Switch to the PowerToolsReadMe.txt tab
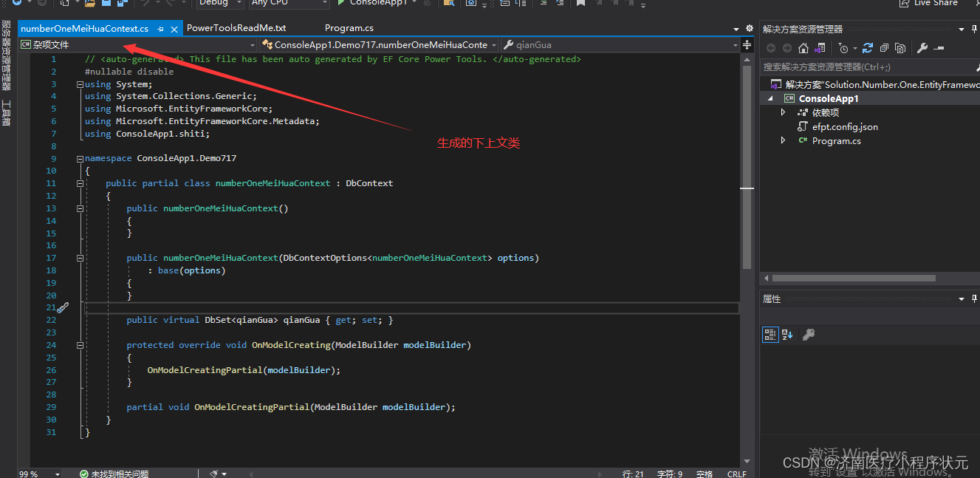The image size is (980, 478). click(236, 28)
